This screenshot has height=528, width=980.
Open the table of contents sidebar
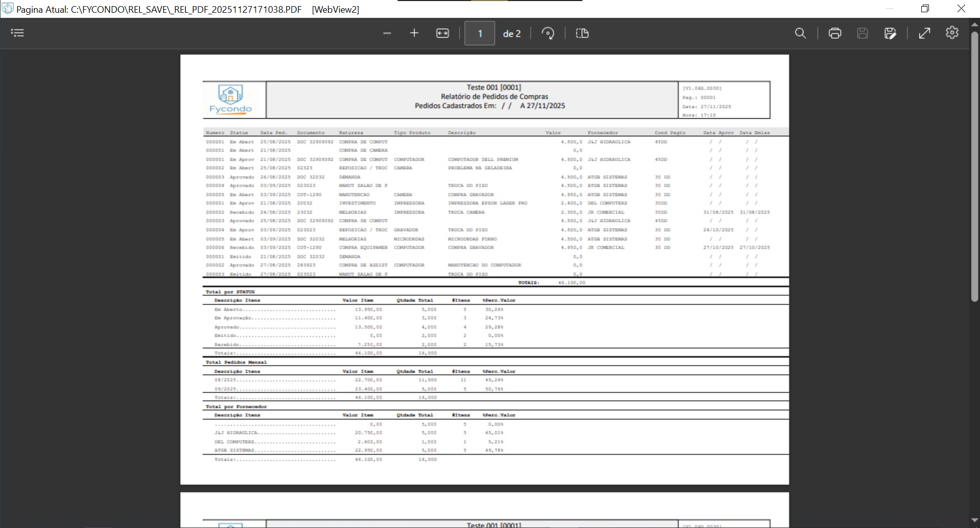pyautogui.click(x=17, y=33)
